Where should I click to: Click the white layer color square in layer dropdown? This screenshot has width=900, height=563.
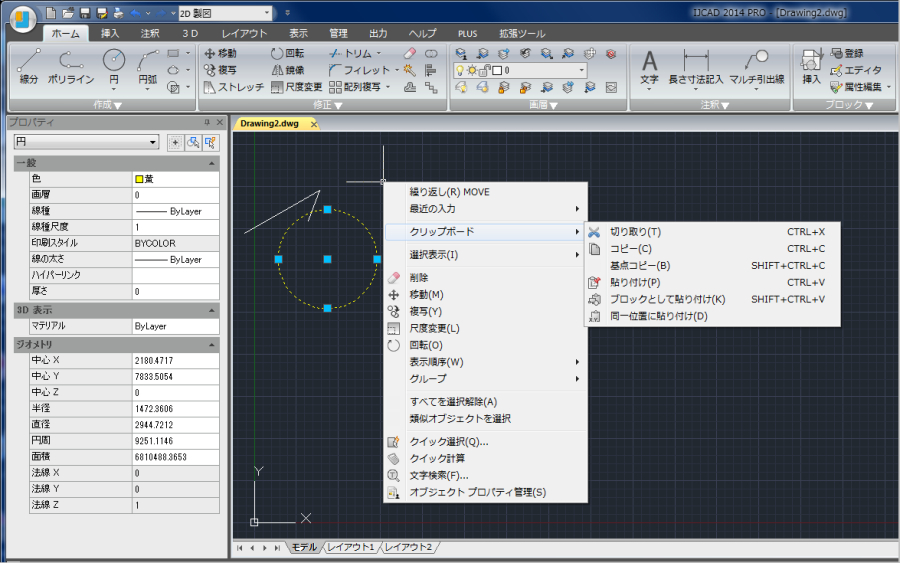pyautogui.click(x=497, y=71)
